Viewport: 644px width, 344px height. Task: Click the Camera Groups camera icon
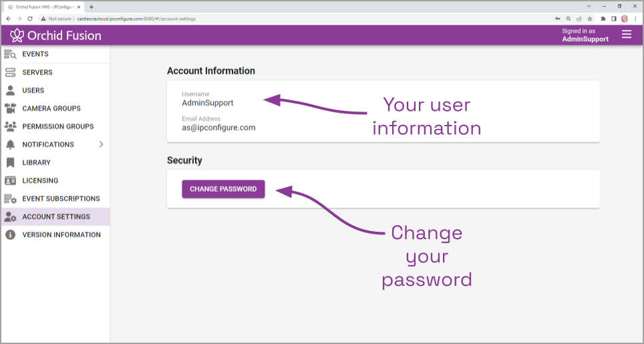tap(10, 108)
